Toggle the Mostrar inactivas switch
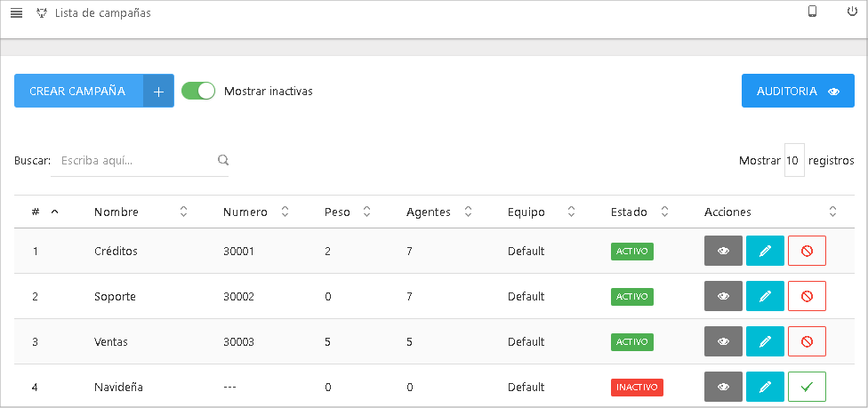The image size is (868, 408). [x=198, y=91]
